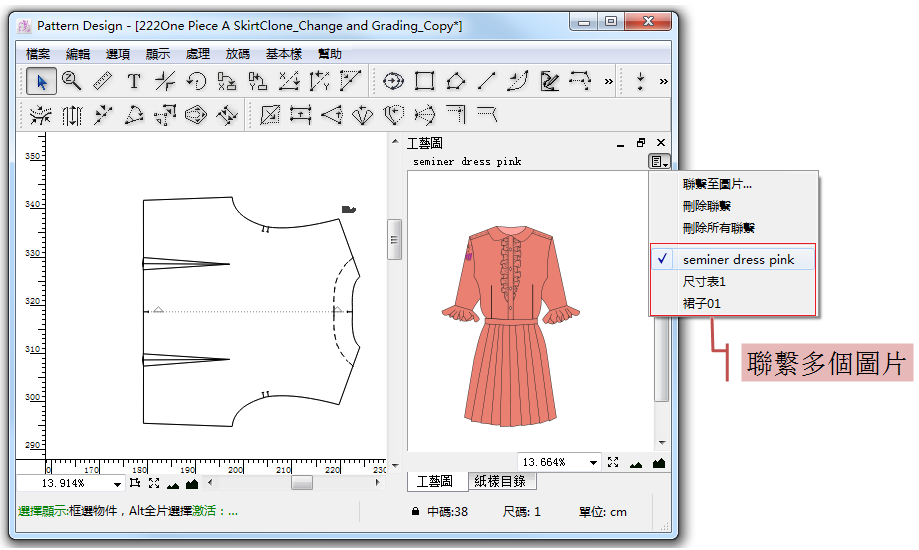The height and width of the screenshot is (550, 919).
Task: Choose the rectangle draw tool
Action: pyautogui.click(x=425, y=81)
